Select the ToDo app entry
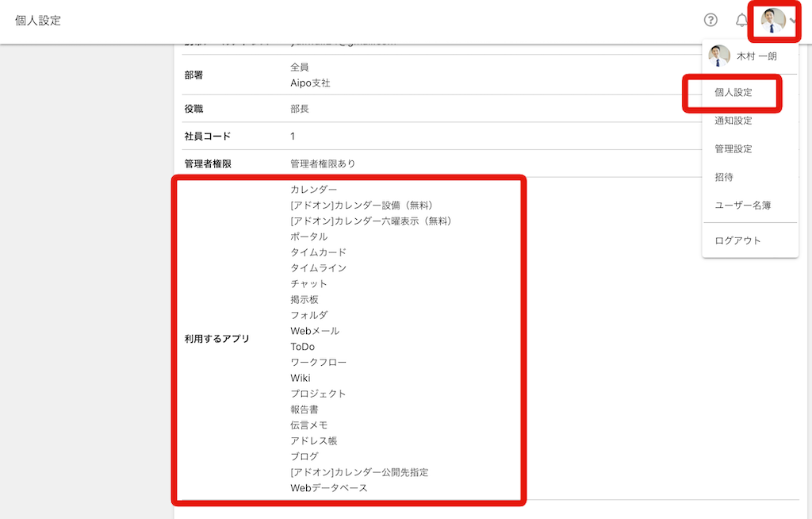The height and width of the screenshot is (519, 812). [303, 346]
